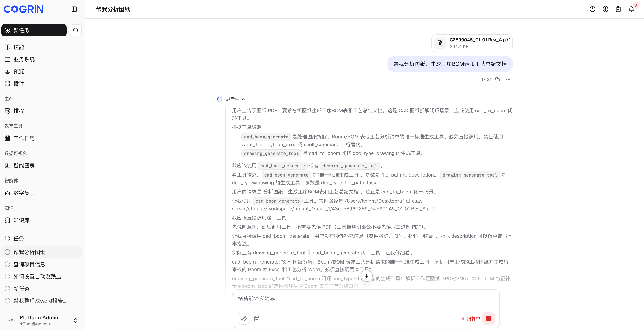Select task 查询项目信息

pos(41,264)
